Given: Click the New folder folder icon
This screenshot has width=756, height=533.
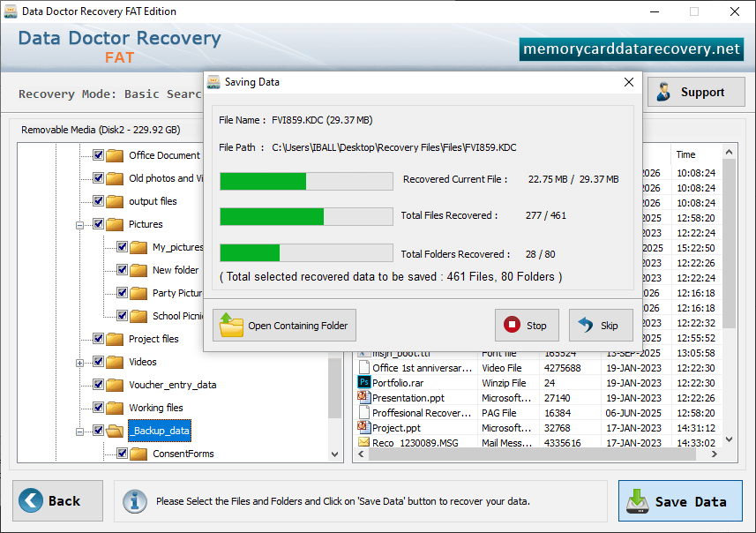Looking at the screenshot, I should pyautogui.click(x=138, y=270).
